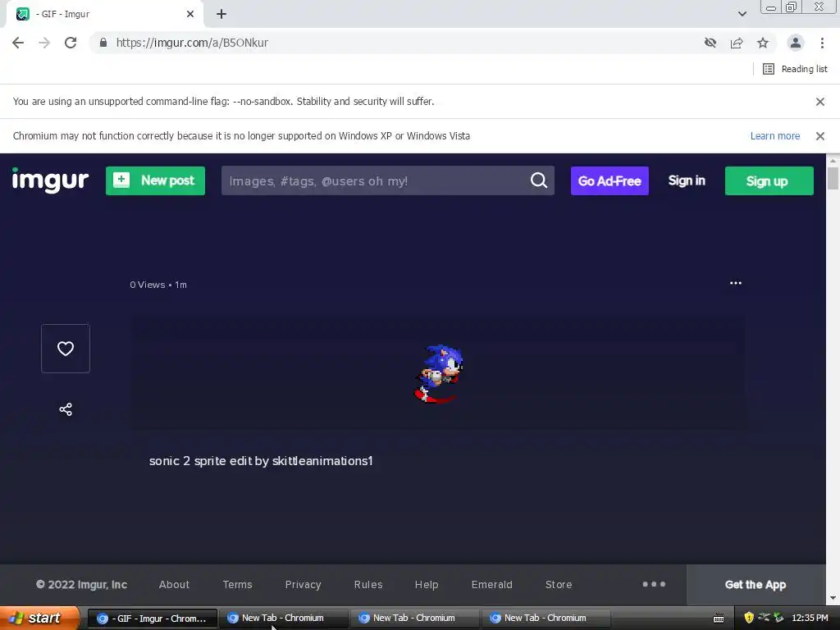The image size is (840, 630).
Task: Open the Learn more link
Action: [774, 136]
